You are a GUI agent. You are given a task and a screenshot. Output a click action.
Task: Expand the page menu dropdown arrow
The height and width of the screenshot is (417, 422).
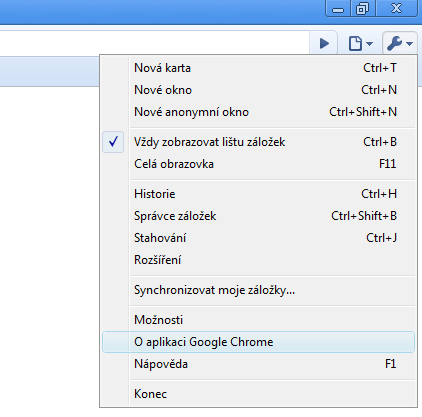click(369, 44)
